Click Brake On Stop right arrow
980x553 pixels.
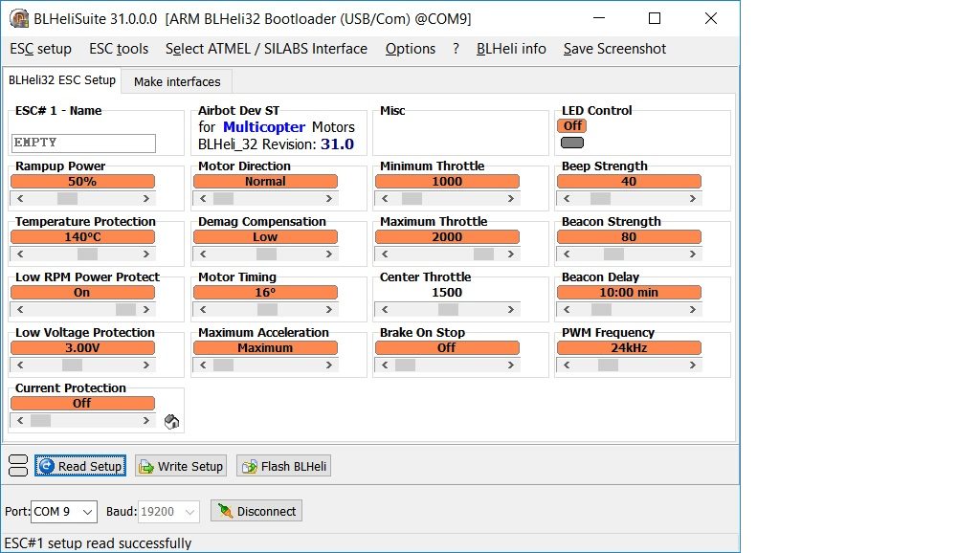pyautogui.click(x=511, y=365)
